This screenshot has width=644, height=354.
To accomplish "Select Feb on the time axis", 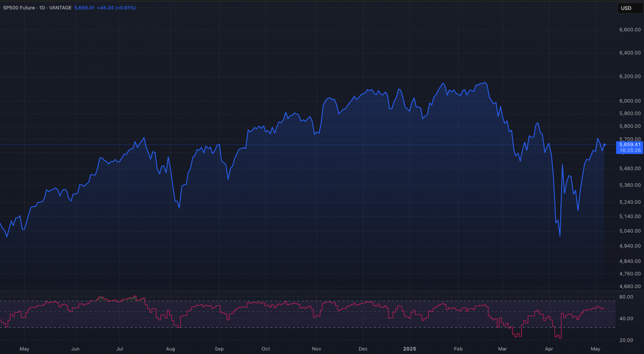I will coord(458,349).
